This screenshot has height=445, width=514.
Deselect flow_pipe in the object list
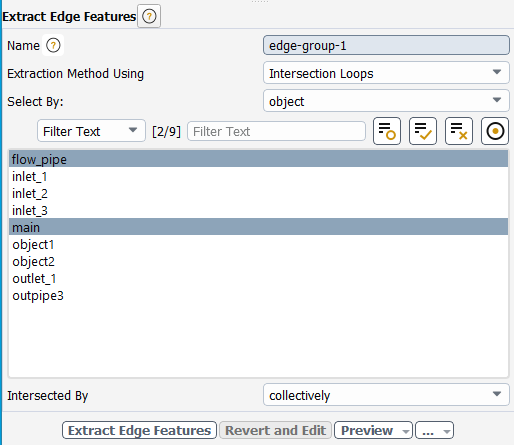(258, 159)
